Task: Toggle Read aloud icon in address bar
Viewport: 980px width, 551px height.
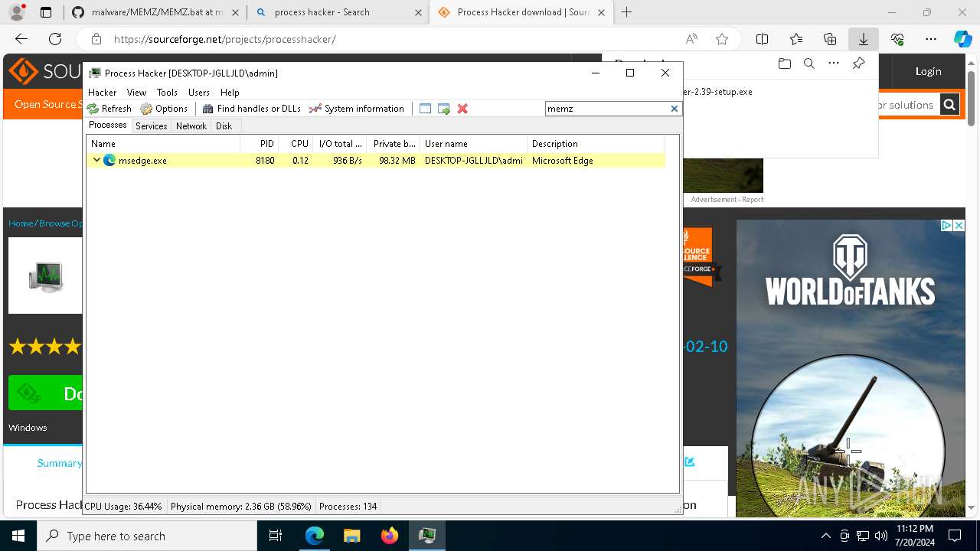Action: point(691,39)
